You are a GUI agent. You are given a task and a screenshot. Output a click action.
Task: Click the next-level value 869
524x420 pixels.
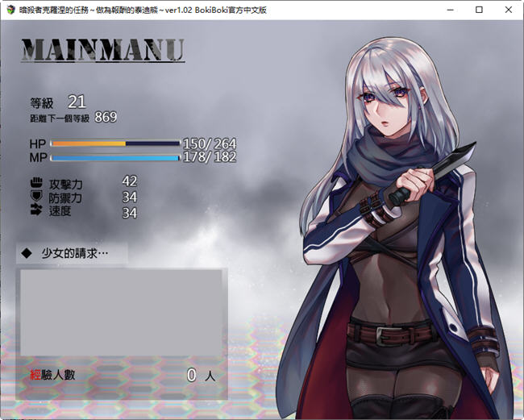pos(106,118)
